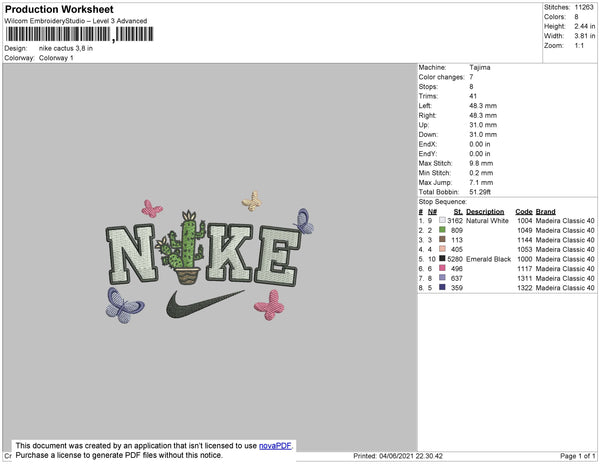
Task: Click the lavender thread swatch in row 7
Action: [442, 278]
